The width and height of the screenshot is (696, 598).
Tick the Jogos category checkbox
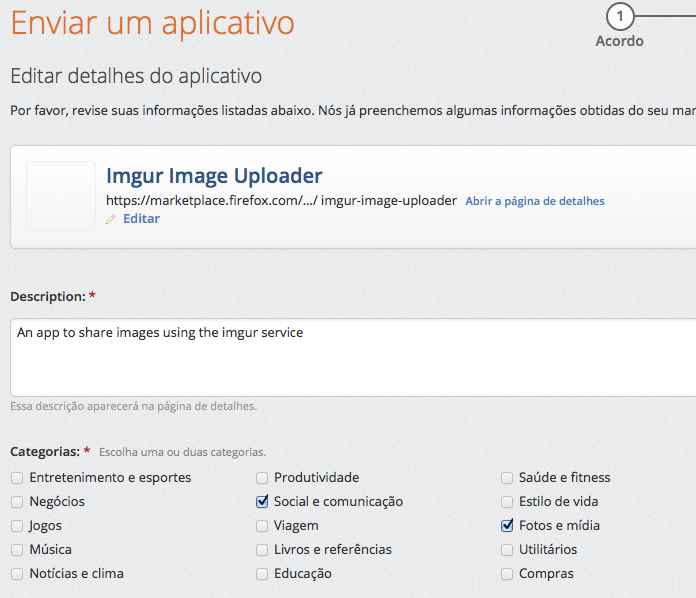[x=17, y=526]
